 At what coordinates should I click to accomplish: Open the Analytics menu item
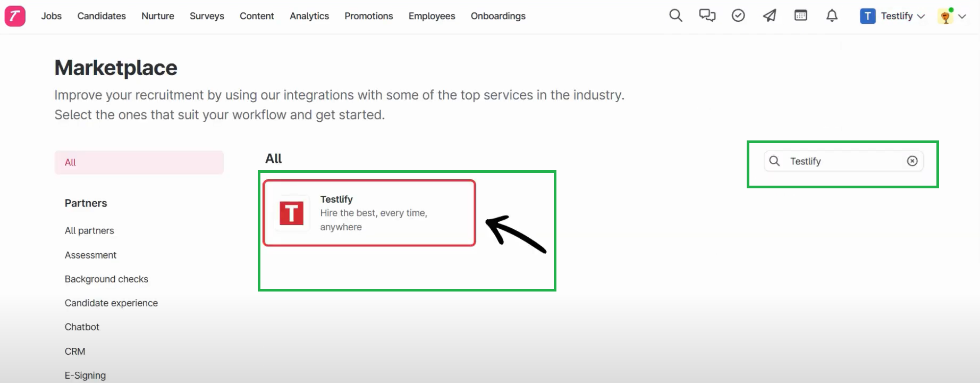point(309,16)
